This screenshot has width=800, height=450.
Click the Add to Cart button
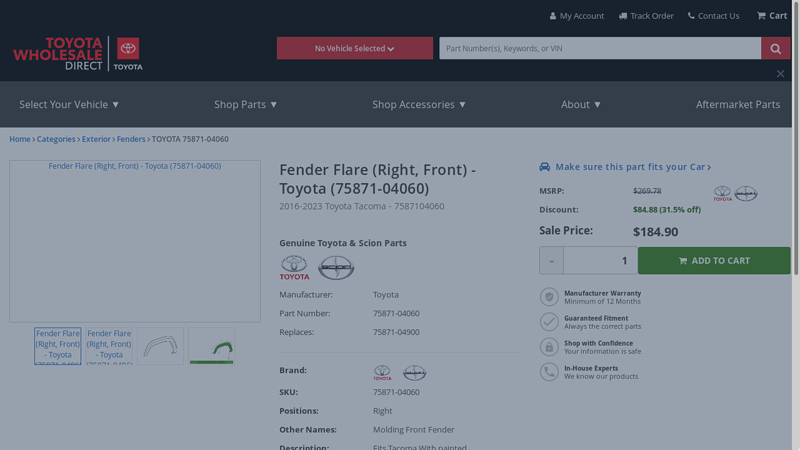(x=713, y=261)
